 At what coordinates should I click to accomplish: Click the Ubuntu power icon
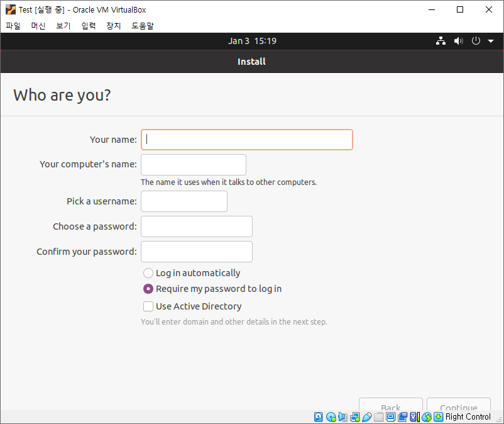(x=476, y=41)
